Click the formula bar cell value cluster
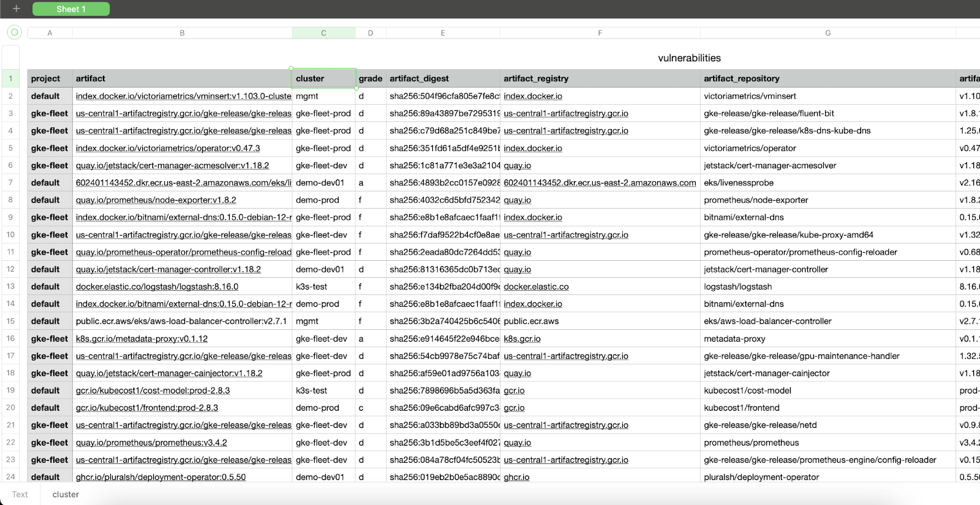The image size is (980, 505). [66, 495]
